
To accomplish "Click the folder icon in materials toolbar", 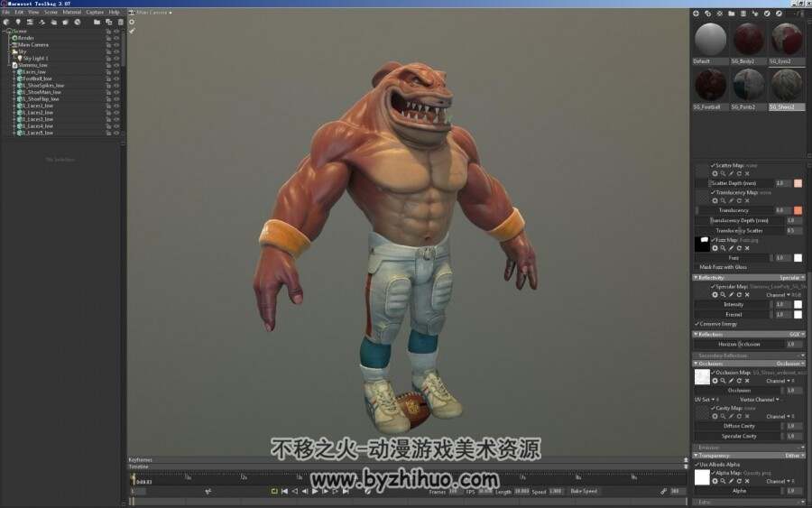I will pos(731,14).
